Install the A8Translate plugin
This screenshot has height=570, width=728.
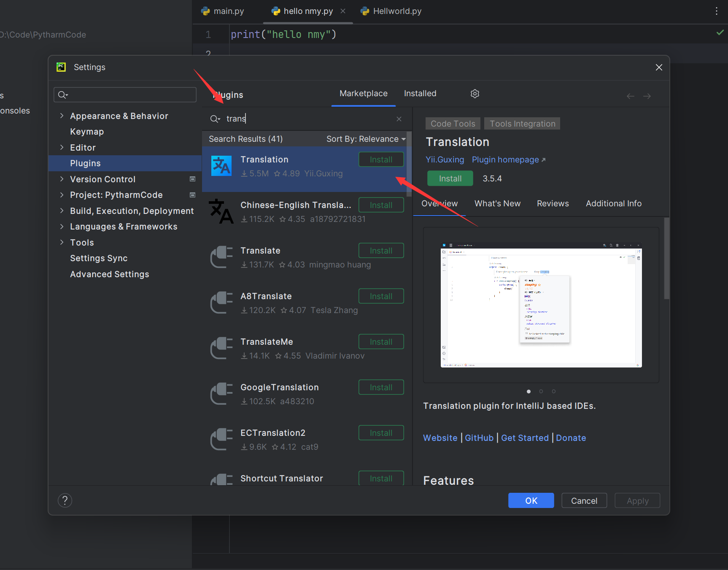pyautogui.click(x=381, y=296)
